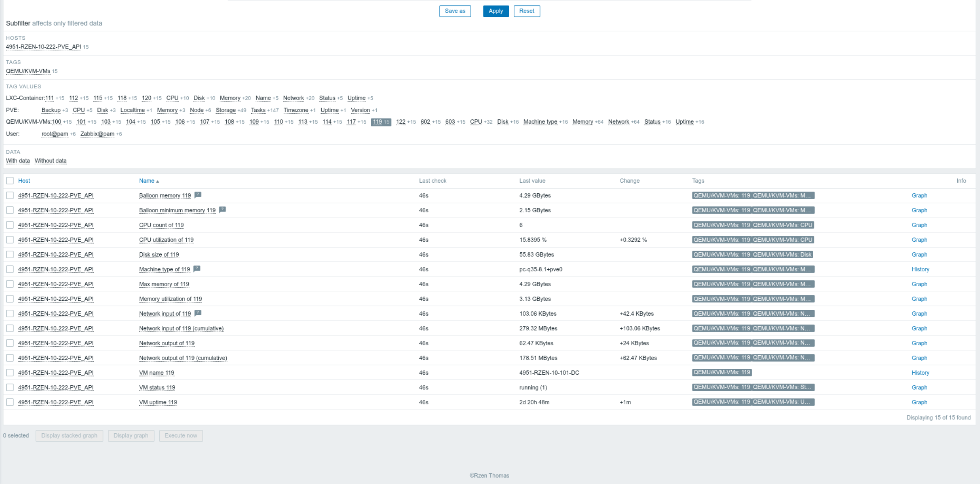Check the Max memory of 119 row checkbox
Viewport: 980px width, 484px height.
10,284
